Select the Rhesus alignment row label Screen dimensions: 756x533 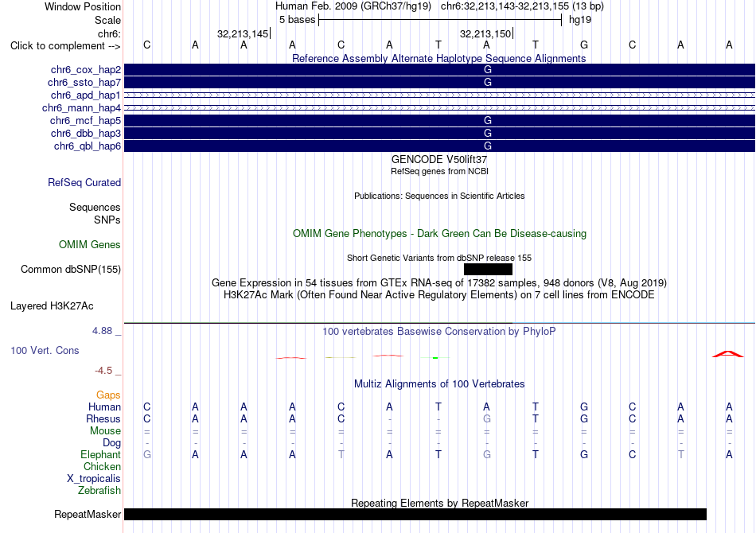pyautogui.click(x=103, y=419)
